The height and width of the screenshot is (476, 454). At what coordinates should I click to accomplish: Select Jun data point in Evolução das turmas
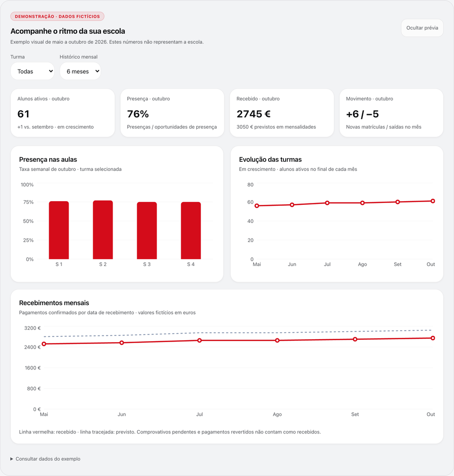[292, 205]
